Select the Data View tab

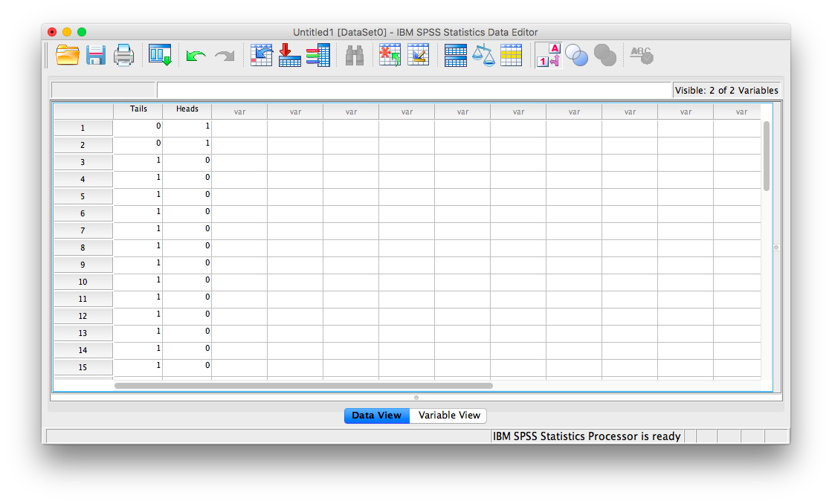(x=376, y=416)
